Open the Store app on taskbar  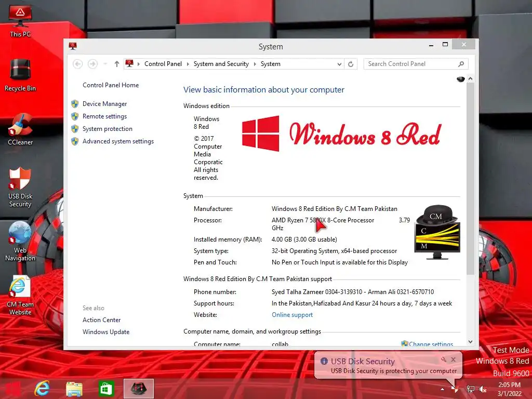click(106, 389)
